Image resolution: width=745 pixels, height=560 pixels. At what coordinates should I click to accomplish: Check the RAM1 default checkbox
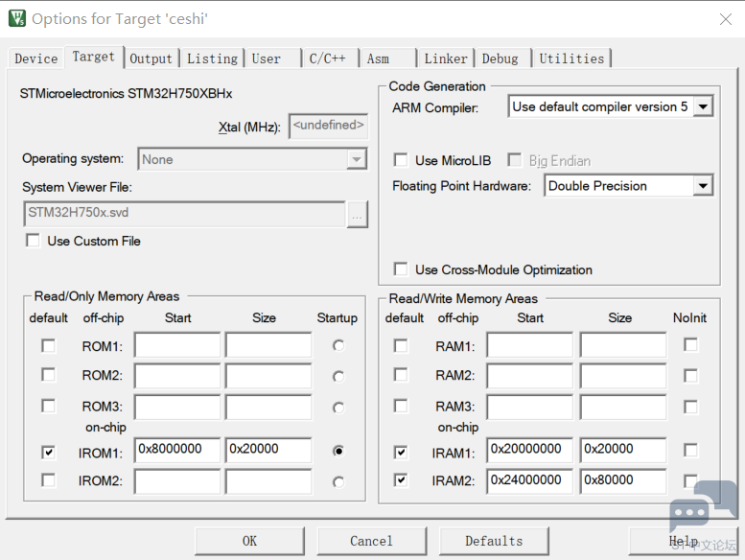[401, 346]
